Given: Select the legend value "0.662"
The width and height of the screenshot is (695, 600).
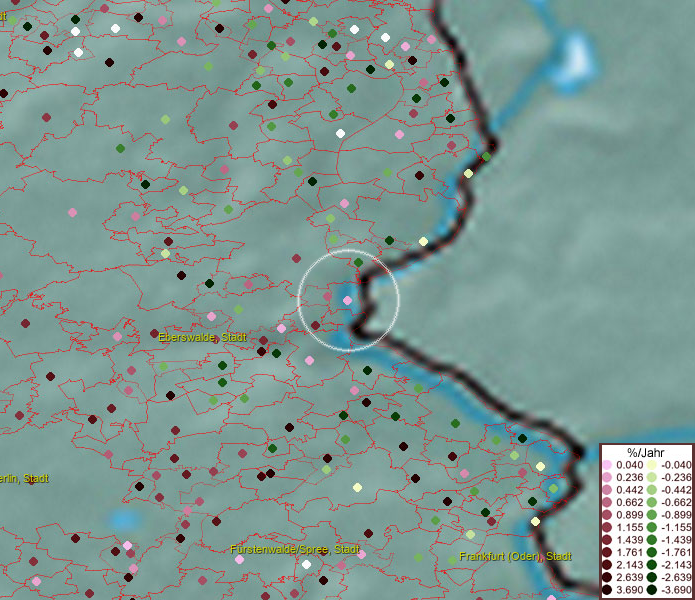Looking at the screenshot, I should point(629,502).
